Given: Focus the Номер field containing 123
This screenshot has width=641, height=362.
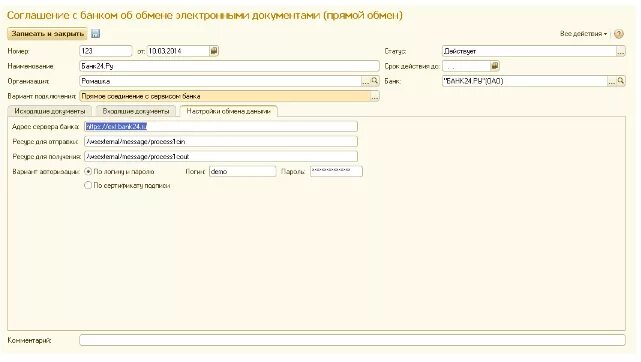Looking at the screenshot, I should (x=106, y=51).
